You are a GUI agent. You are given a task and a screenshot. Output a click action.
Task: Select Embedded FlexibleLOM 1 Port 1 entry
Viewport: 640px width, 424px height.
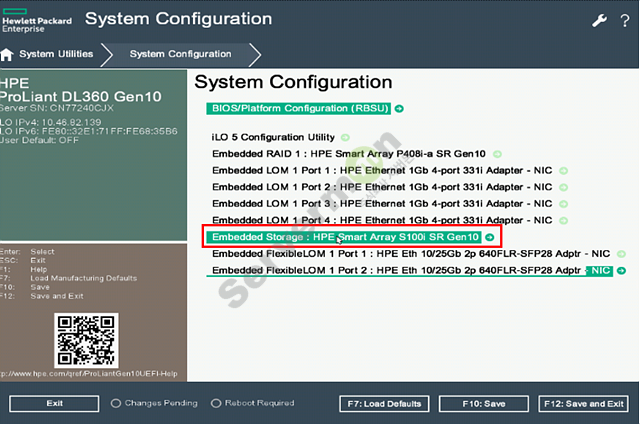(411, 254)
